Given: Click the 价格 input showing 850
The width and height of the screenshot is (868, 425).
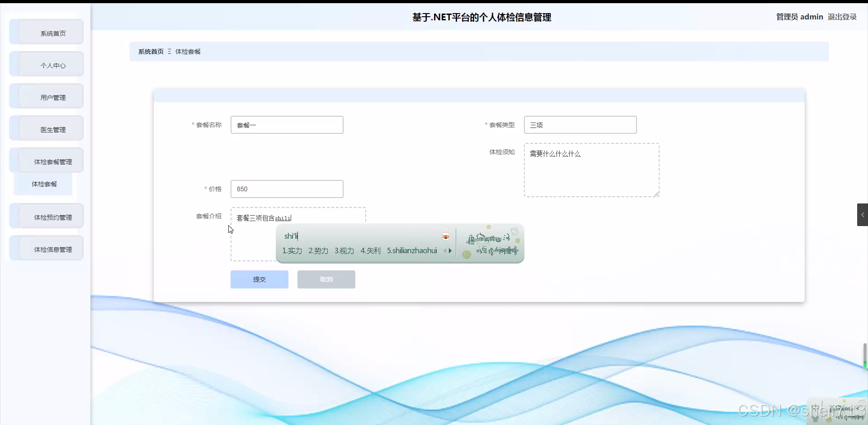Looking at the screenshot, I should tap(287, 189).
